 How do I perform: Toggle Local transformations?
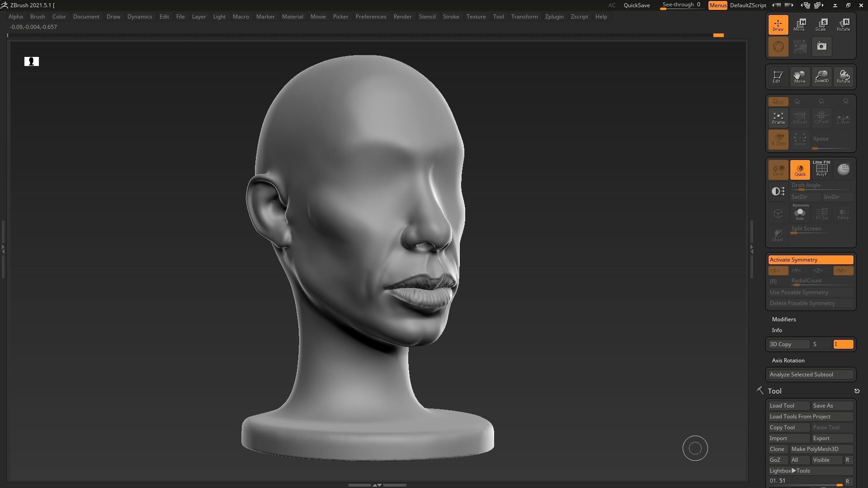778,169
